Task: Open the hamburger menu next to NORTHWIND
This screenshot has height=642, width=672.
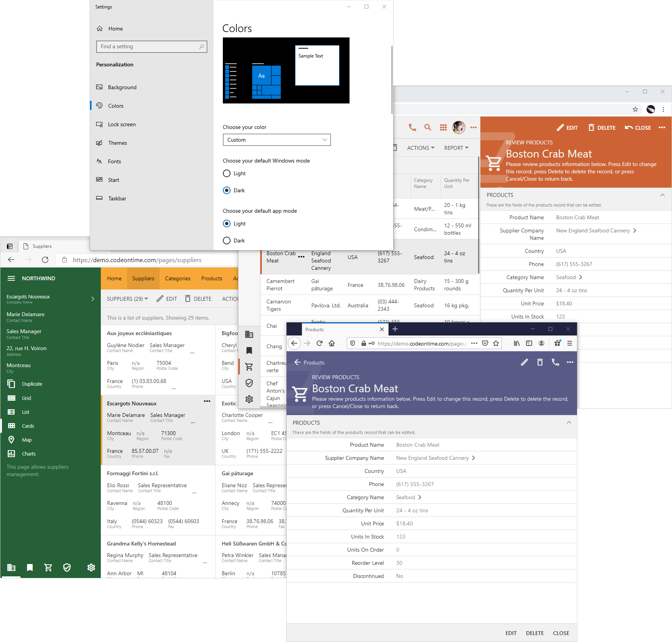Action: pyautogui.click(x=11, y=278)
